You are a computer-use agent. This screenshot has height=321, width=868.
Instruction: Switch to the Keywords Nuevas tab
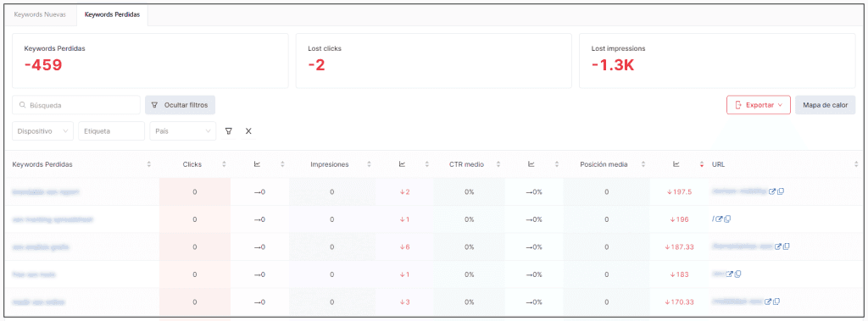coord(40,15)
